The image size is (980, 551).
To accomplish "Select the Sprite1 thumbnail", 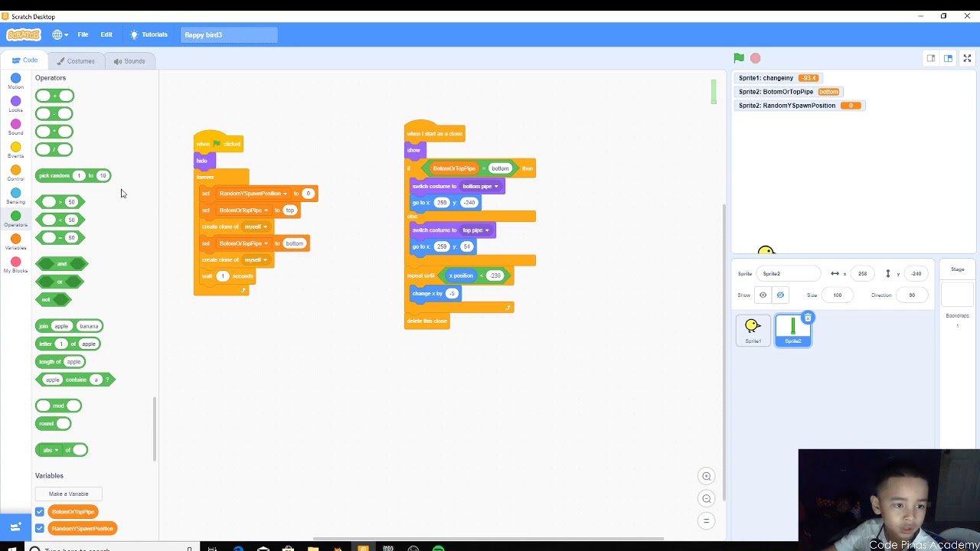I will tap(753, 331).
